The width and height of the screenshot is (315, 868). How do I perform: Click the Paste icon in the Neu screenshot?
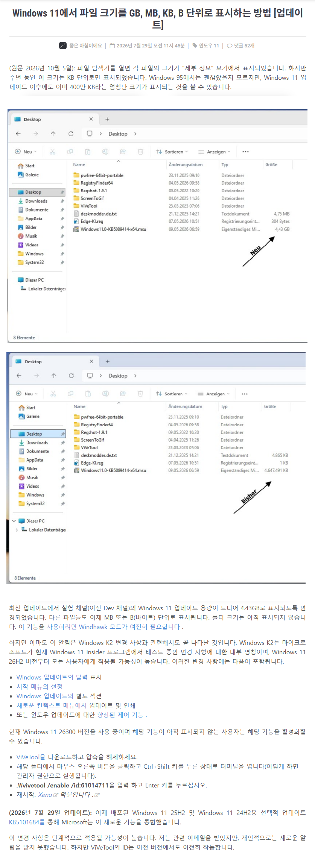pos(88,152)
